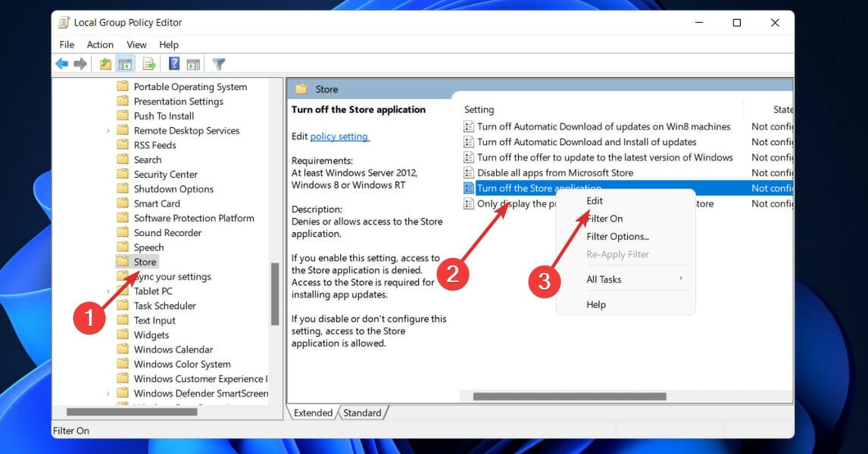Image resolution: width=868 pixels, height=454 pixels.
Task: Expand the Remote Desktop Services node
Action: click(x=108, y=131)
